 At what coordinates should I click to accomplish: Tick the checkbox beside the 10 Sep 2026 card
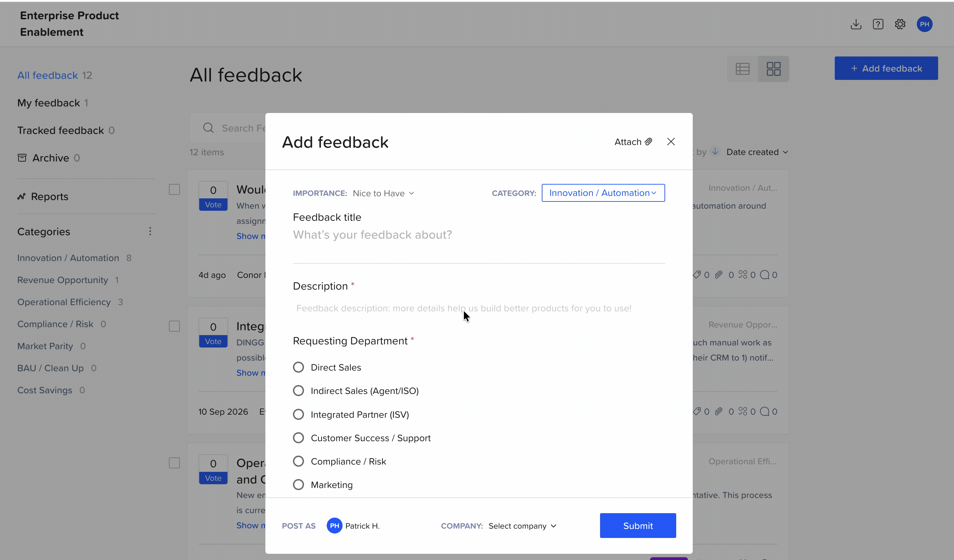tap(174, 326)
